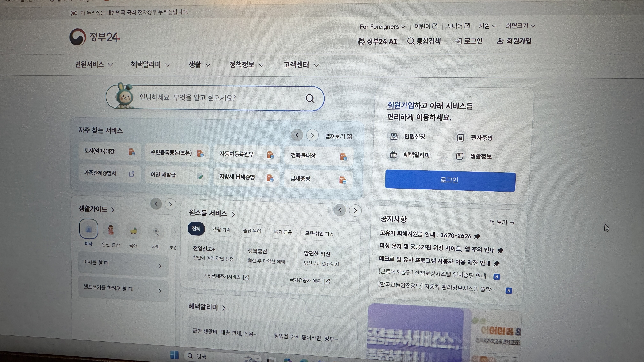Open 혜택알리미 in the login panel
The image size is (644, 362).
[x=409, y=155]
